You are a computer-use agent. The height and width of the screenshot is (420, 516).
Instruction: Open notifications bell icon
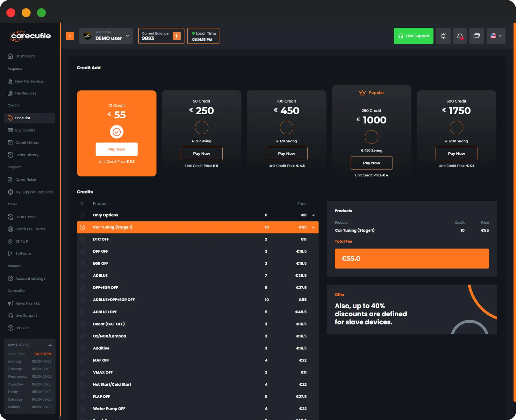pos(460,36)
